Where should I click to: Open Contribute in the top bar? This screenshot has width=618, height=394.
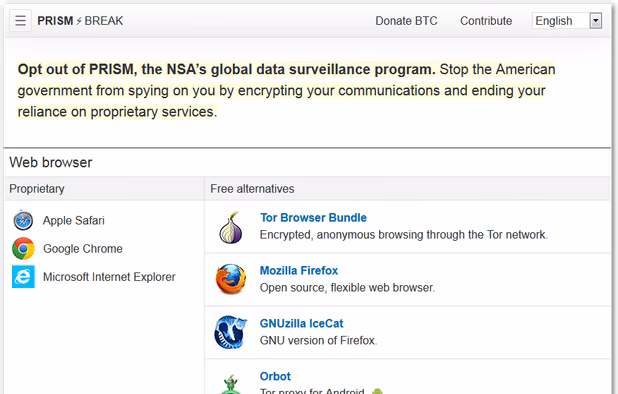486,20
